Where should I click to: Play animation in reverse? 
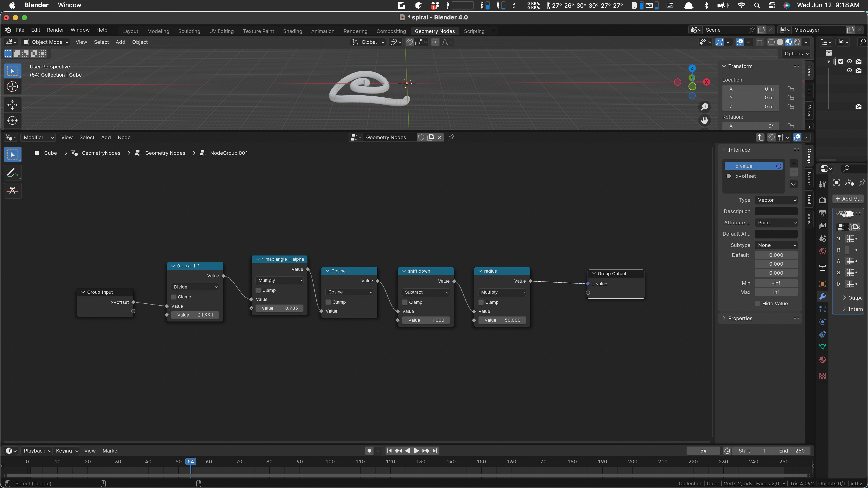pyautogui.click(x=407, y=451)
